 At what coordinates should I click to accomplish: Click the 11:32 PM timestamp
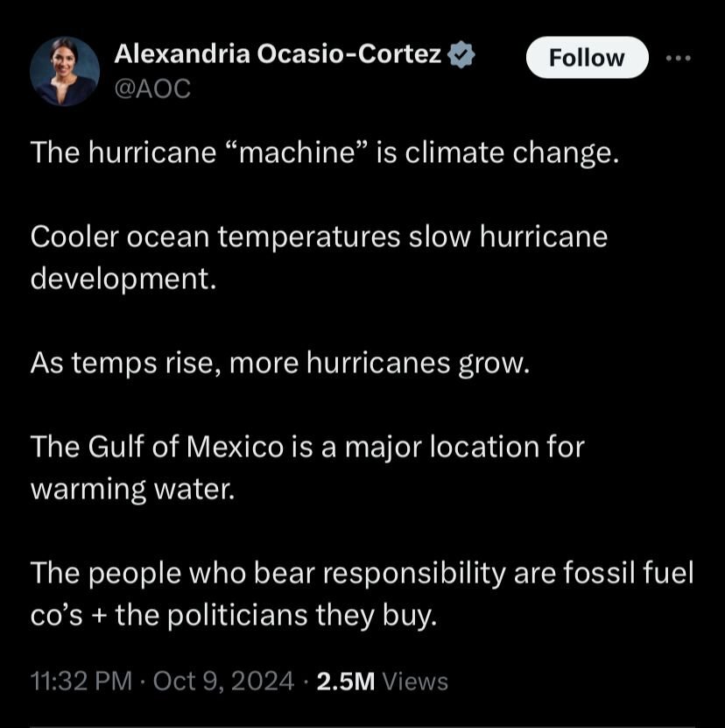coord(80,682)
